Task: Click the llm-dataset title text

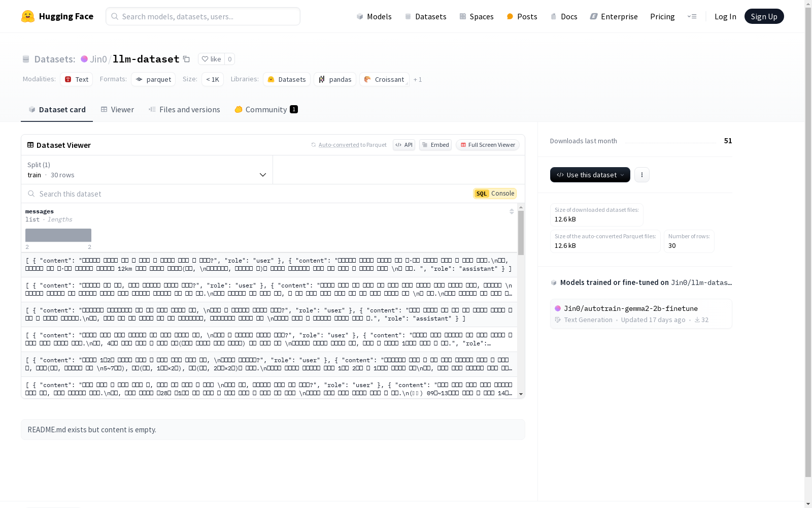Action: [x=146, y=59]
